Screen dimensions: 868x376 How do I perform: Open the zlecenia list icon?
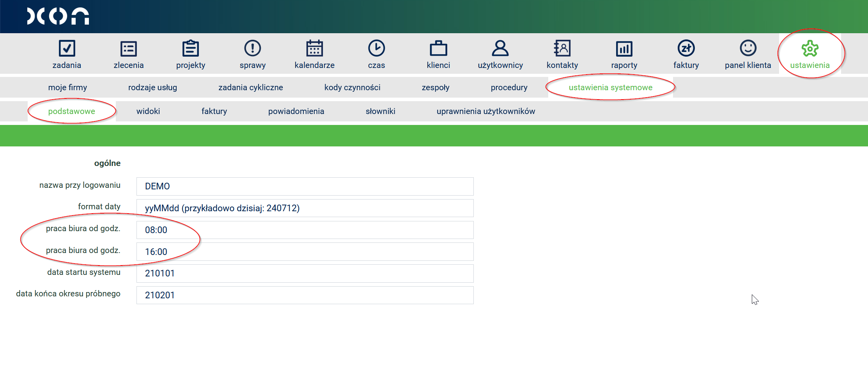point(129,49)
